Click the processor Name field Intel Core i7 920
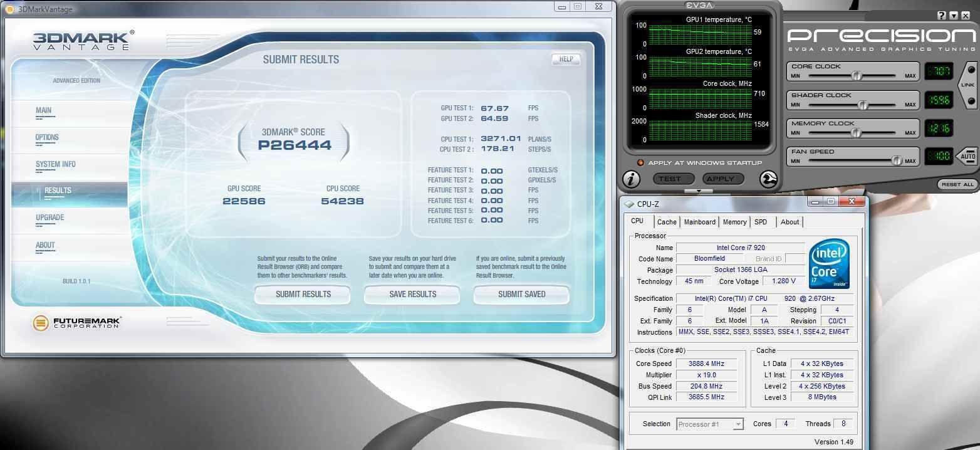The image size is (980, 450). pyautogui.click(x=741, y=248)
